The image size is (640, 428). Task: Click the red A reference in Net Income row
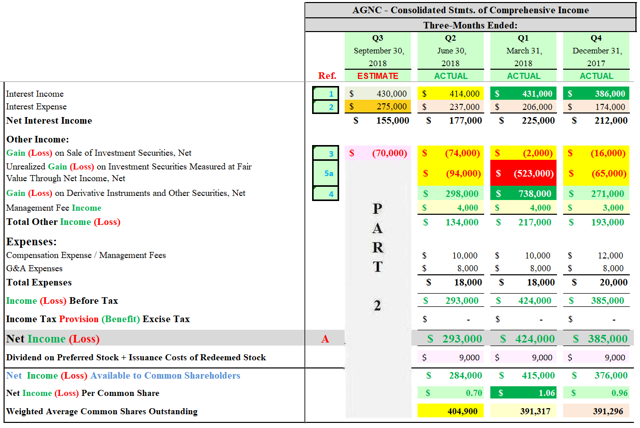coord(325,339)
